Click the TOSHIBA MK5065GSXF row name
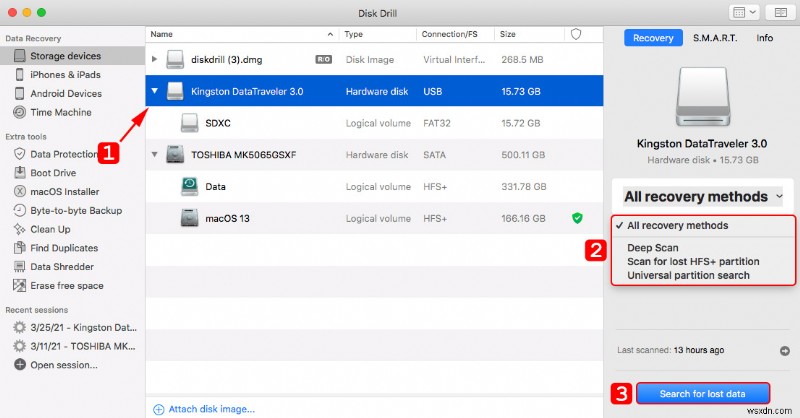 pyautogui.click(x=243, y=155)
